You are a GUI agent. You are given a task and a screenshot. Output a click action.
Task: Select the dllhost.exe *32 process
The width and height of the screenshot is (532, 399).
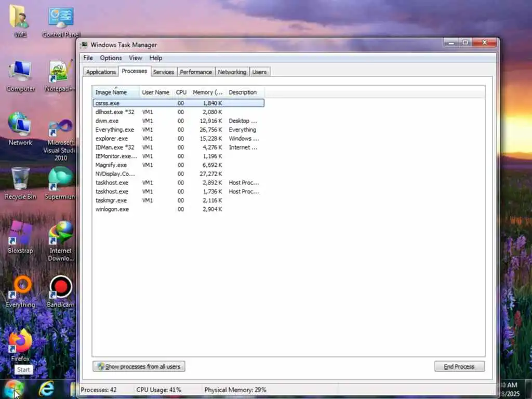[179, 112]
